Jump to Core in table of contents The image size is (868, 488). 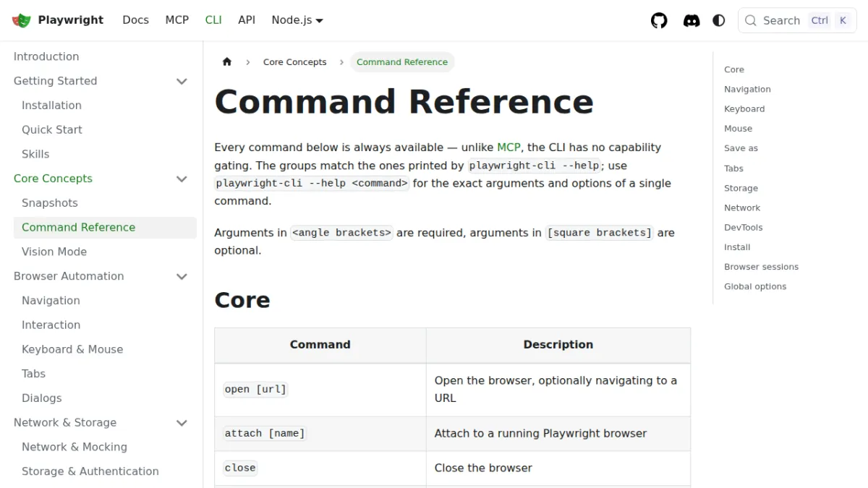click(x=734, y=69)
